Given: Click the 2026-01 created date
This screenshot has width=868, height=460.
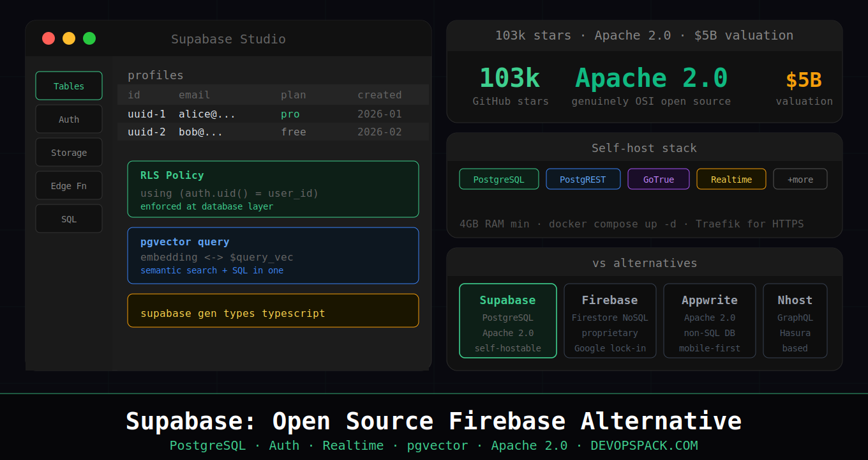Looking at the screenshot, I should pos(380,114).
